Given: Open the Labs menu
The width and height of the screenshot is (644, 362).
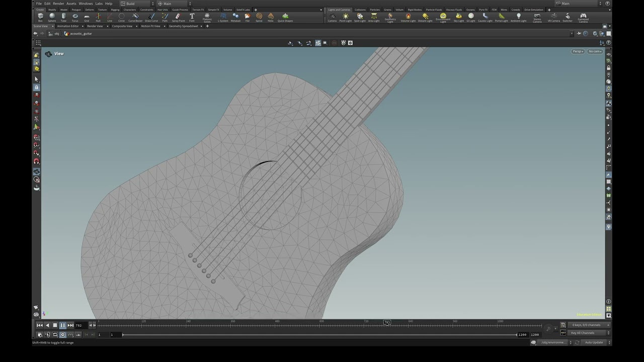Looking at the screenshot, I should click(99, 4).
